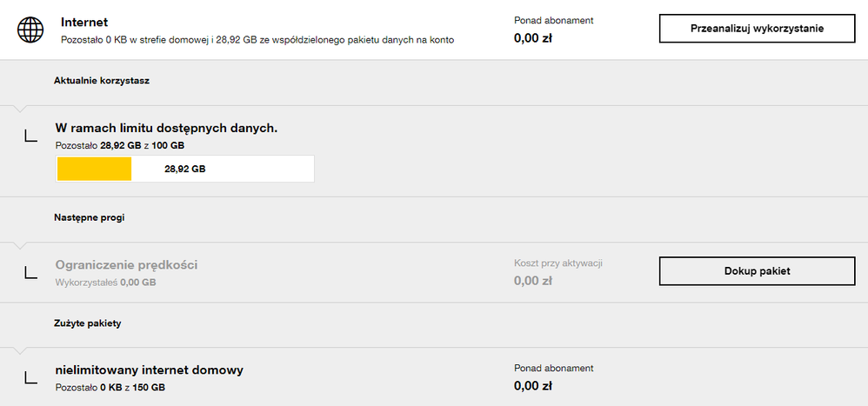Click the Wykorzystałeś 0,00 GB text

click(x=105, y=282)
